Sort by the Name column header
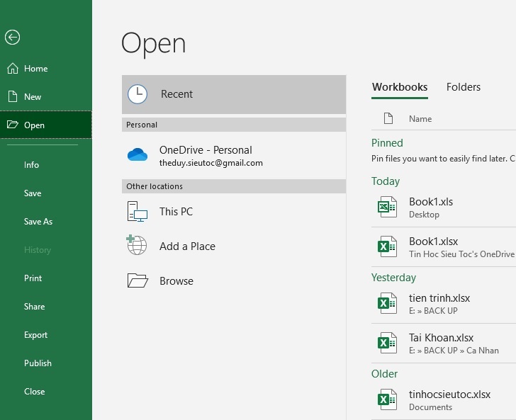The height and width of the screenshot is (420, 516). point(420,119)
